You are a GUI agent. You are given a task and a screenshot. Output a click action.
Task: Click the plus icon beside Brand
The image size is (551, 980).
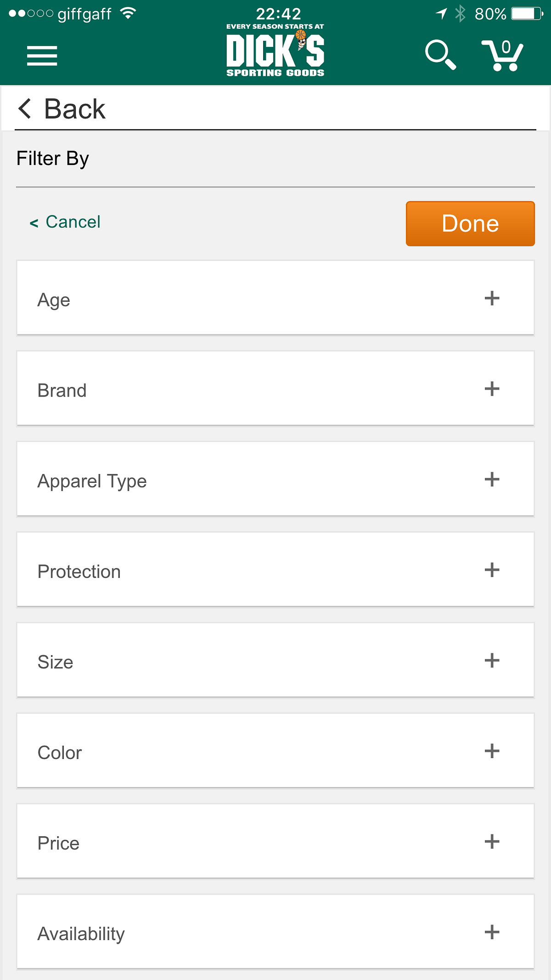click(x=492, y=389)
